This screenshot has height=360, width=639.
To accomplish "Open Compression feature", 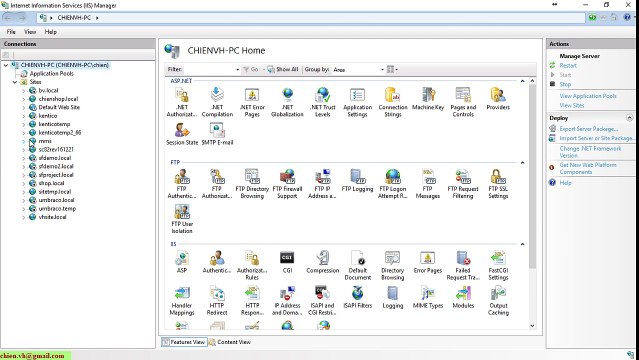I will [x=322, y=262].
